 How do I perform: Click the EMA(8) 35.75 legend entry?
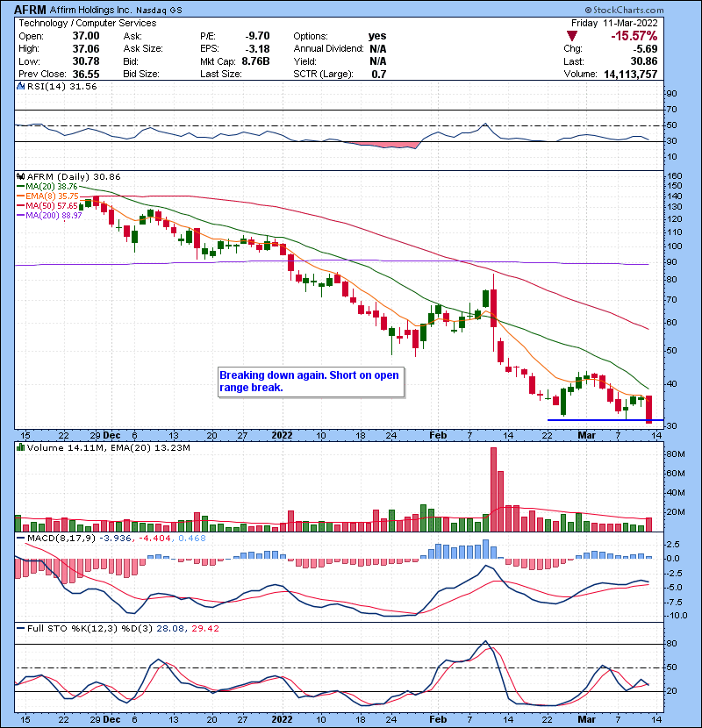click(47, 196)
